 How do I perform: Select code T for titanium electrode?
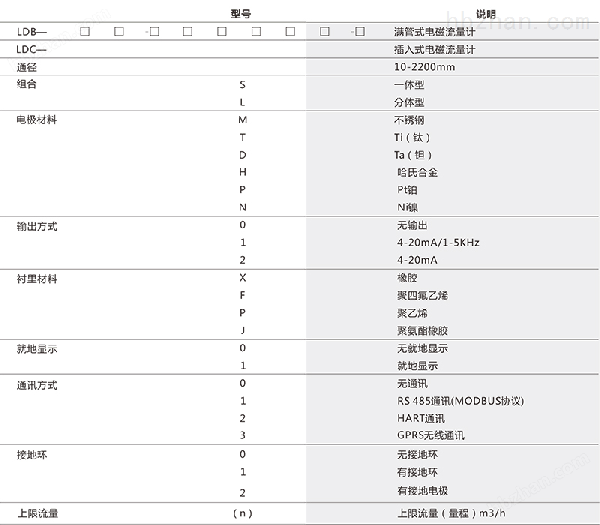[243, 137]
